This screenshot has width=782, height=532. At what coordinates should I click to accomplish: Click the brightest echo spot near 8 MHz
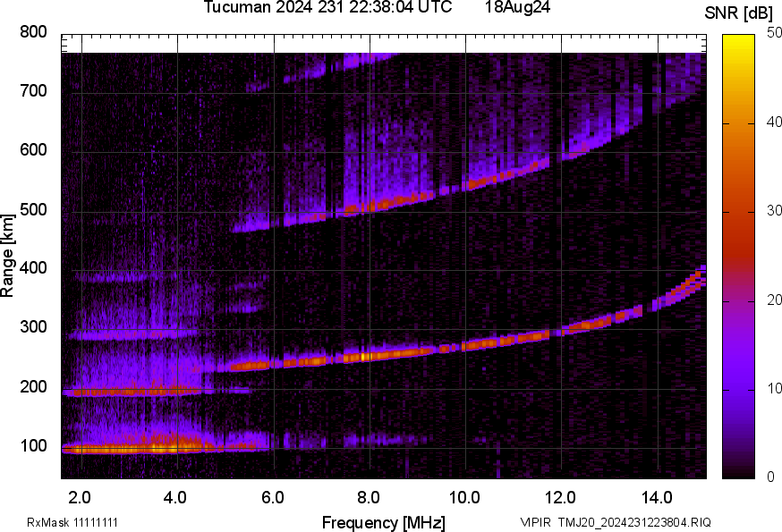364,357
